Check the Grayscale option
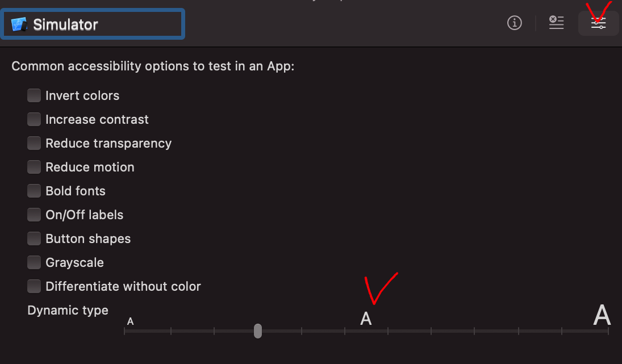 tap(34, 262)
